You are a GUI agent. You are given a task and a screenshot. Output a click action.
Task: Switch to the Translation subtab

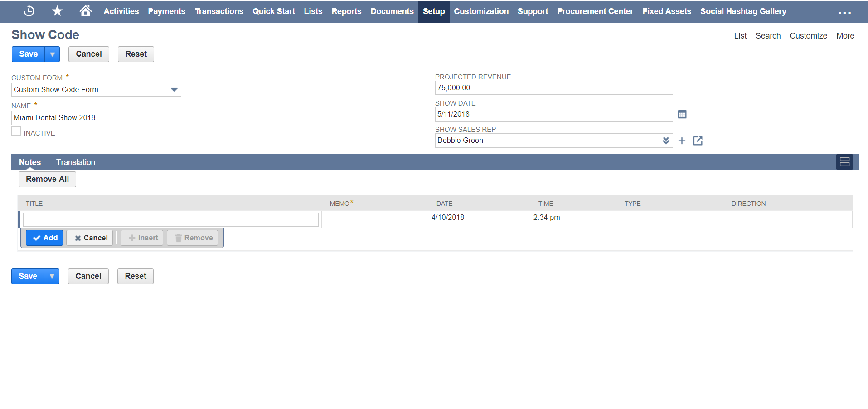coord(76,162)
